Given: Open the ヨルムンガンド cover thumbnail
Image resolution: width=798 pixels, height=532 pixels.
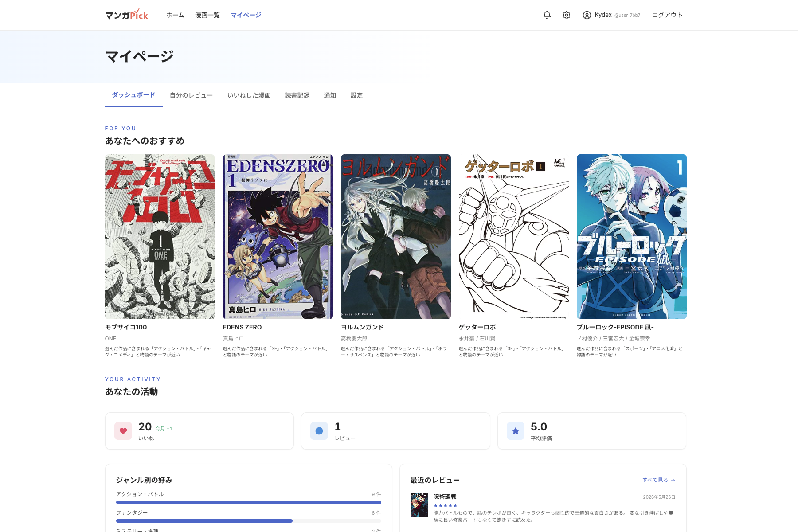Looking at the screenshot, I should [396, 237].
